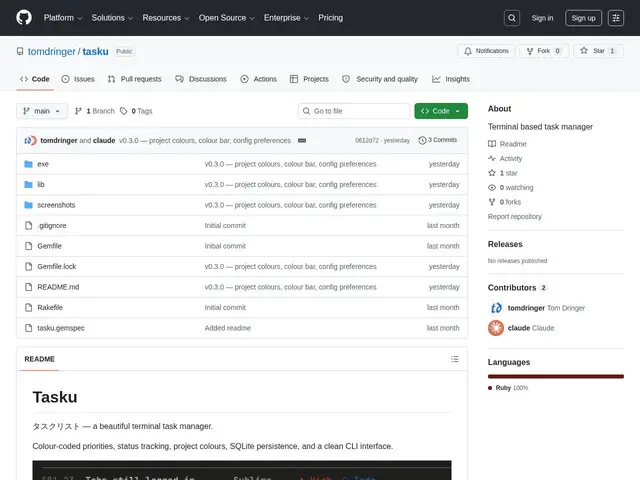Open the exe folder
This screenshot has height=480, width=640.
(x=43, y=164)
